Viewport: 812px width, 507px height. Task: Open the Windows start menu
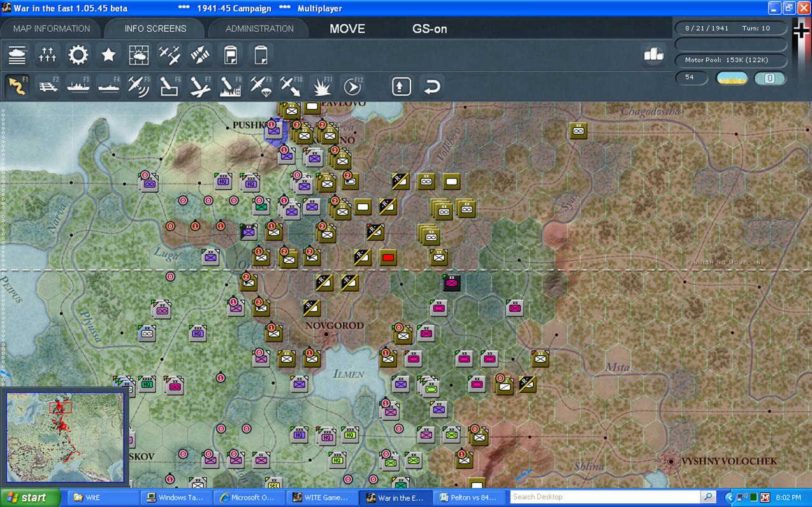pyautogui.click(x=30, y=497)
